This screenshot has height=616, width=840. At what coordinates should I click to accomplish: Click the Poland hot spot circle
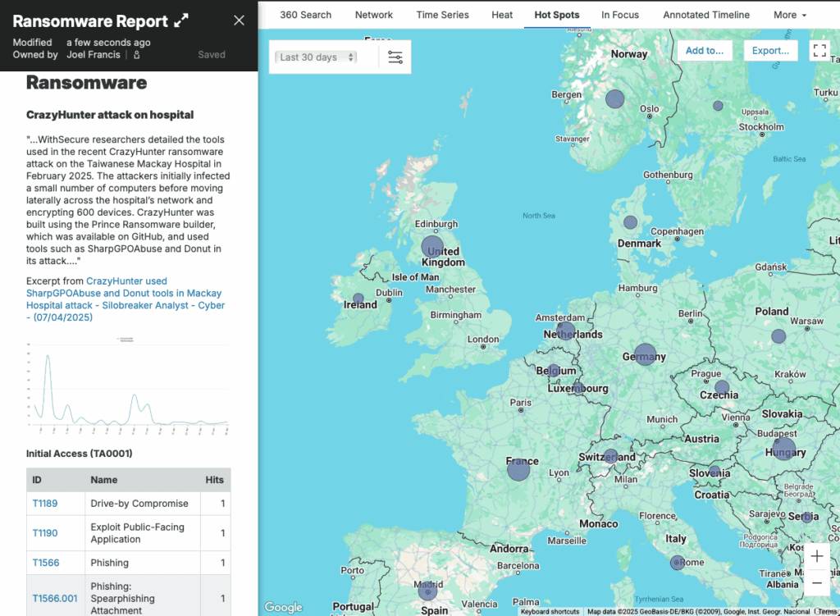[778, 336]
